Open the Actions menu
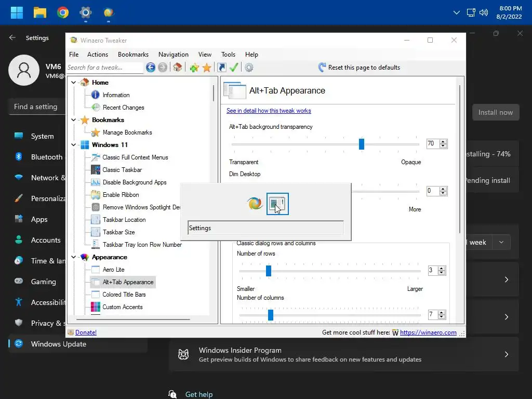The image size is (532, 399). pyautogui.click(x=98, y=54)
